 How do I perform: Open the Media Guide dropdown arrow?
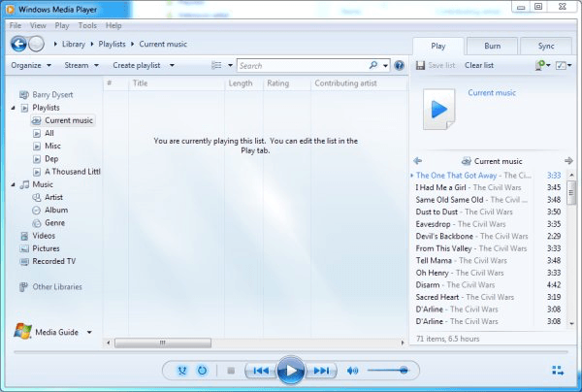pyautogui.click(x=89, y=332)
